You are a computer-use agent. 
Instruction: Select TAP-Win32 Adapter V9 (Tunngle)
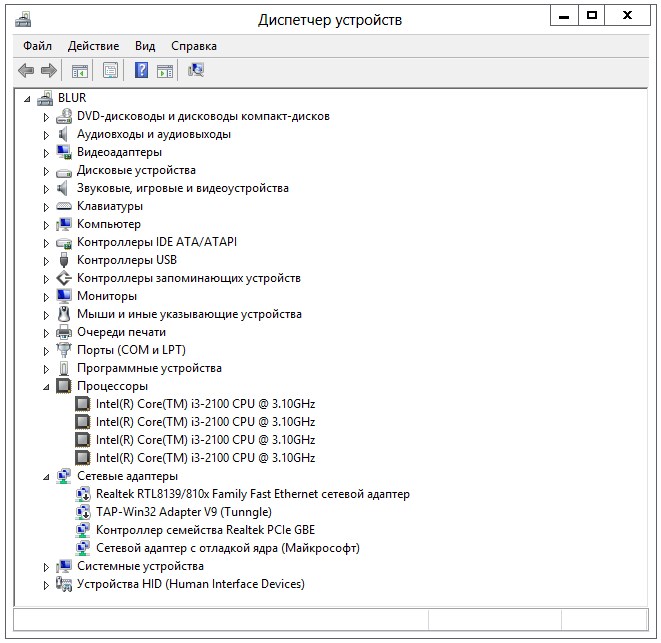pos(183,512)
